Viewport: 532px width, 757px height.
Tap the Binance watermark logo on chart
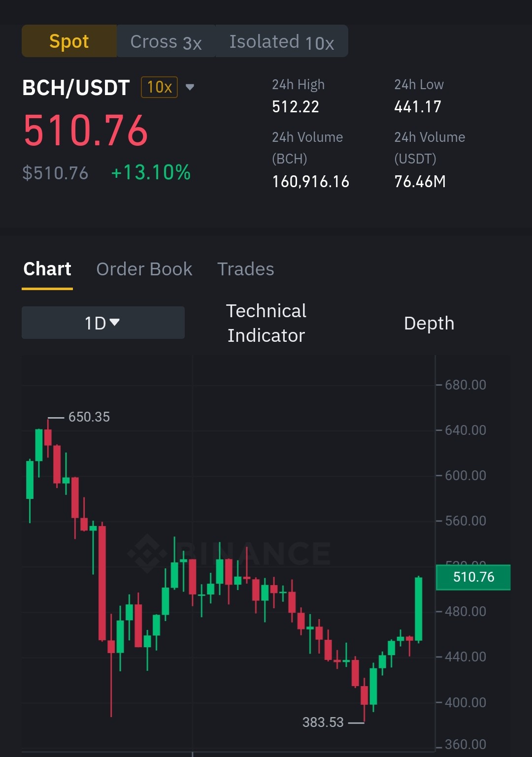click(230, 554)
